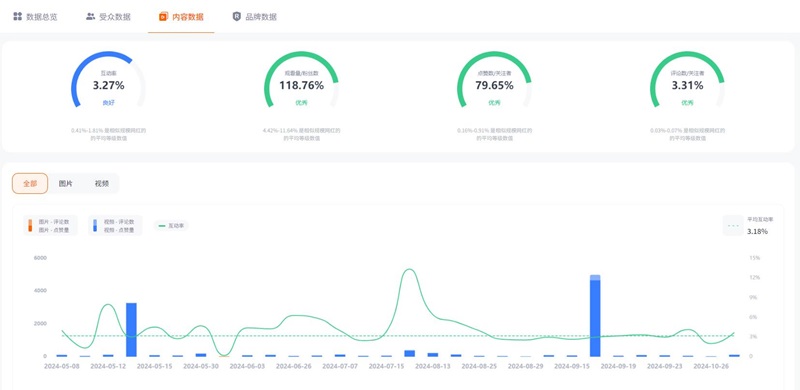Click the 9% right axis label
The height and width of the screenshot is (390, 800).
[753, 297]
